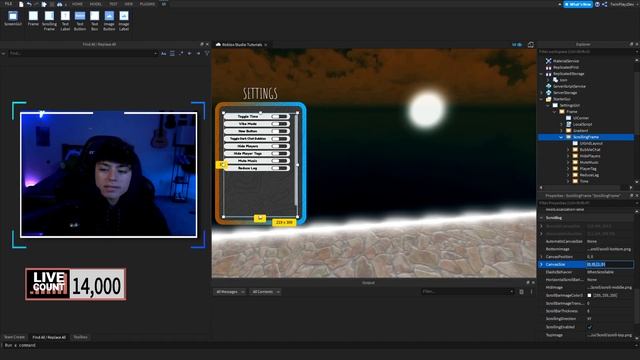Insert an Image Label element

[x=124, y=20]
